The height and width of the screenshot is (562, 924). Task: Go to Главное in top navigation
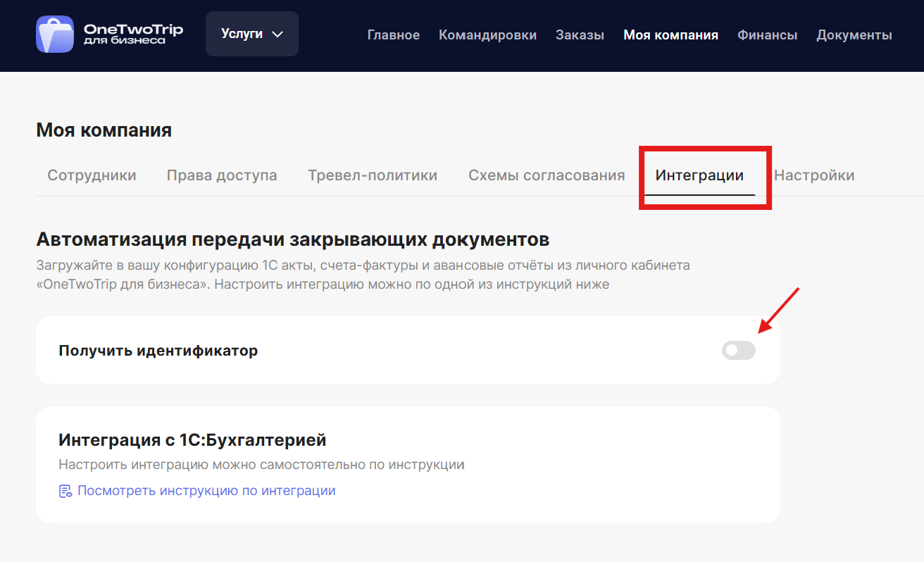tap(394, 35)
